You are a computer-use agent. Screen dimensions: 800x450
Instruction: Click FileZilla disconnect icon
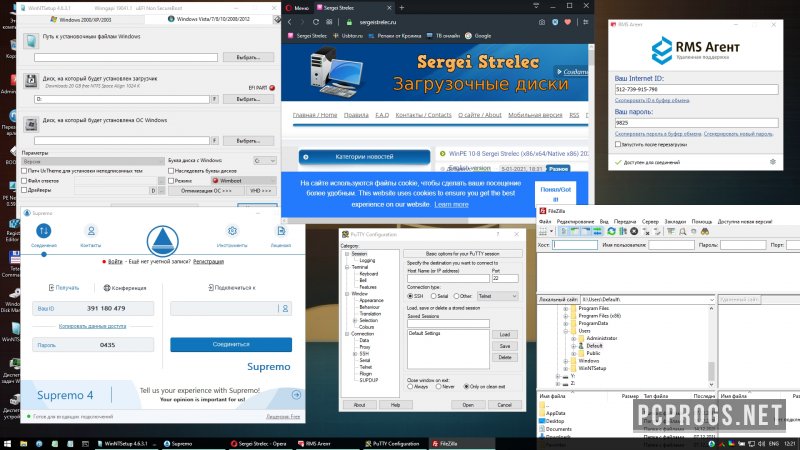tap(646, 232)
